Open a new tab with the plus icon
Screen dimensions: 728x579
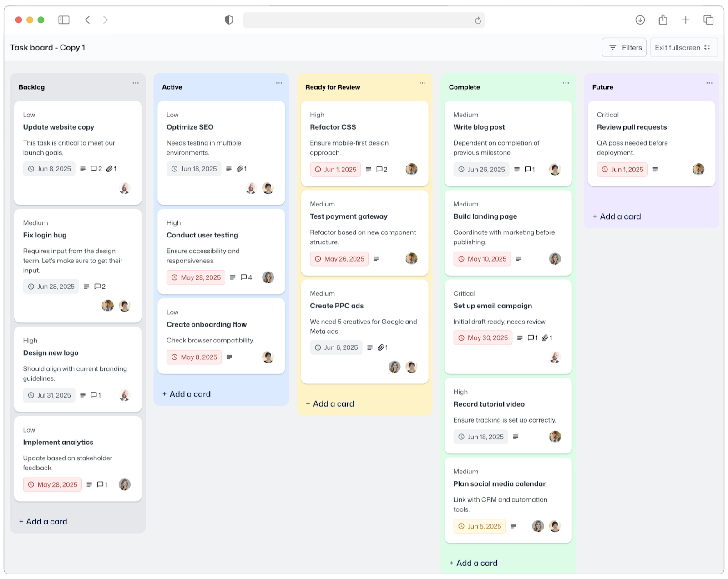[x=686, y=20]
